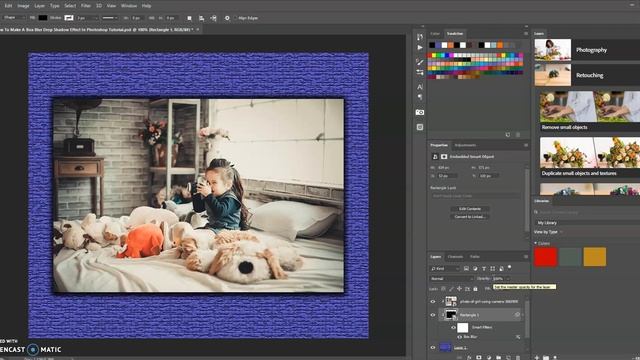
Task: Hide the Layer 2 eye icon
Action: pos(433,347)
